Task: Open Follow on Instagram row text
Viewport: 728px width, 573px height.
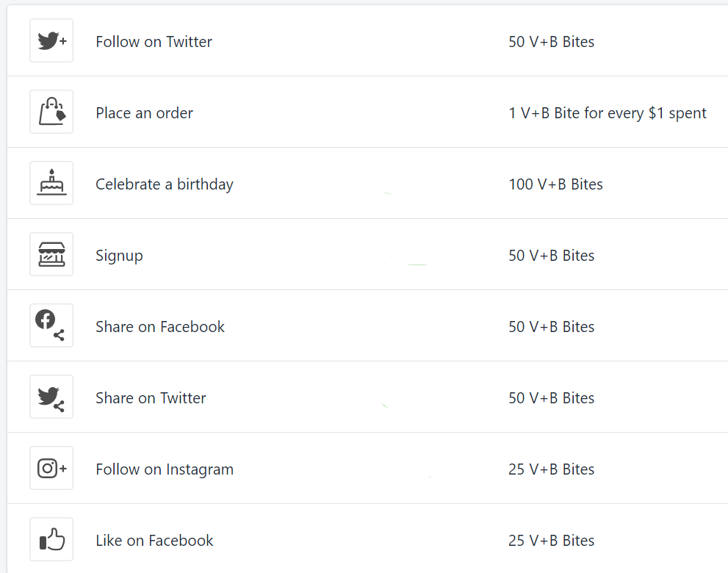Action: pos(165,469)
